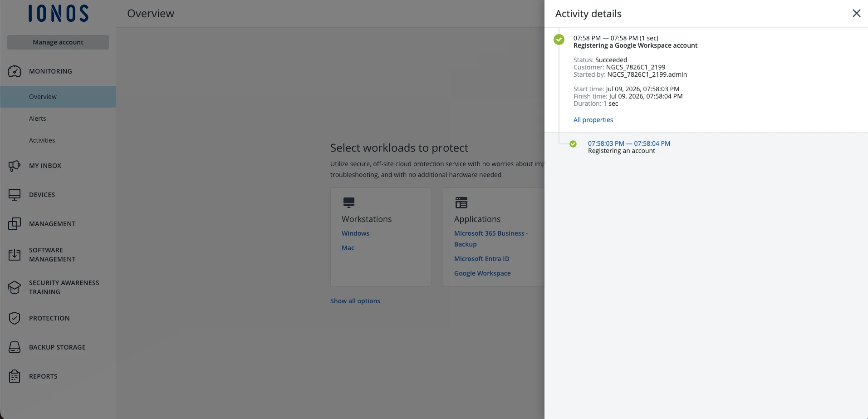Click the Security Awareness Training graduation cap icon

coord(15,287)
